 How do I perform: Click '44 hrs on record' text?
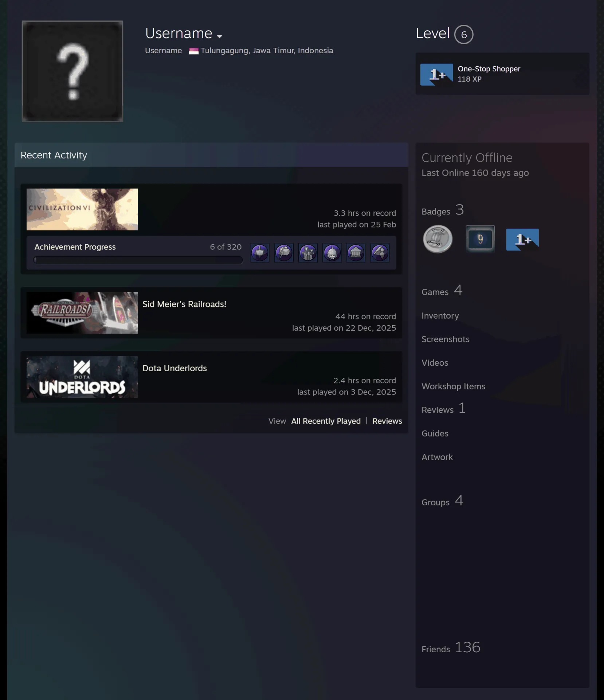click(x=366, y=317)
